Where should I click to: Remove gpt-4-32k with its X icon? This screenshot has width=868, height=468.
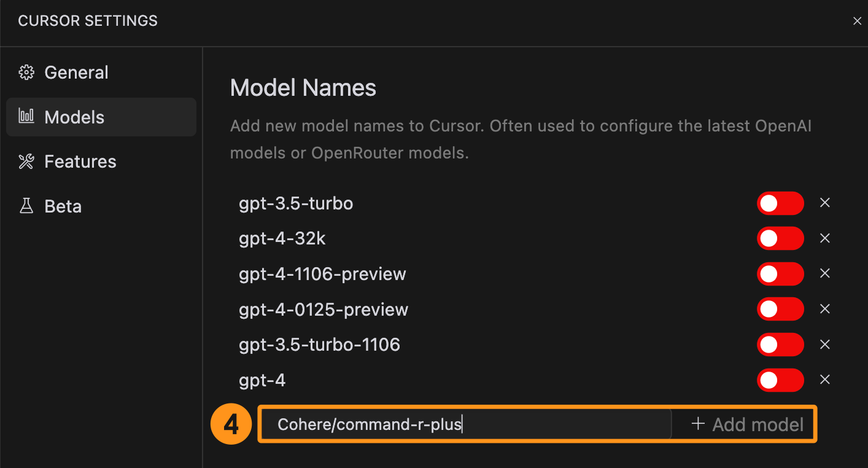(x=825, y=238)
